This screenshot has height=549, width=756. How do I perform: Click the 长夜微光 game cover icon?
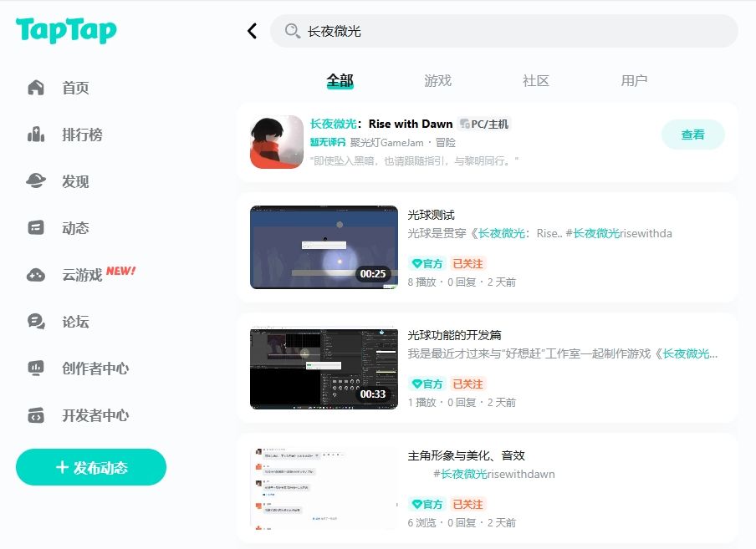[277, 142]
